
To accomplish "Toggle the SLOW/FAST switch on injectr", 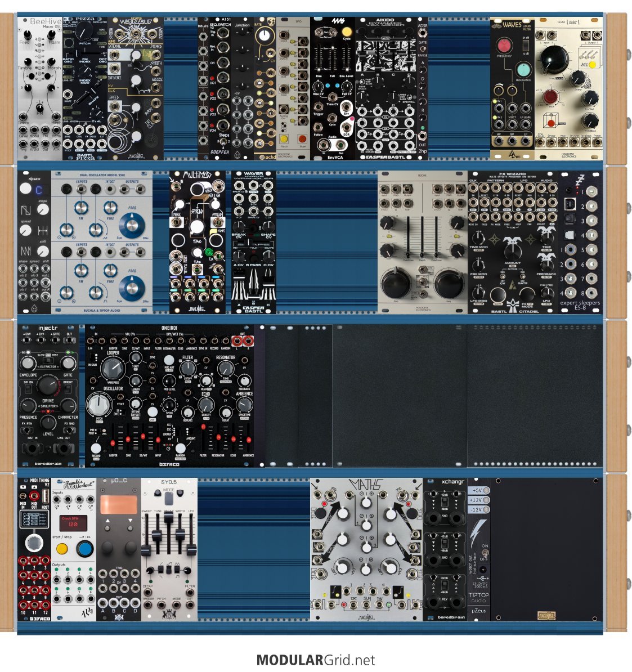I will (x=48, y=361).
